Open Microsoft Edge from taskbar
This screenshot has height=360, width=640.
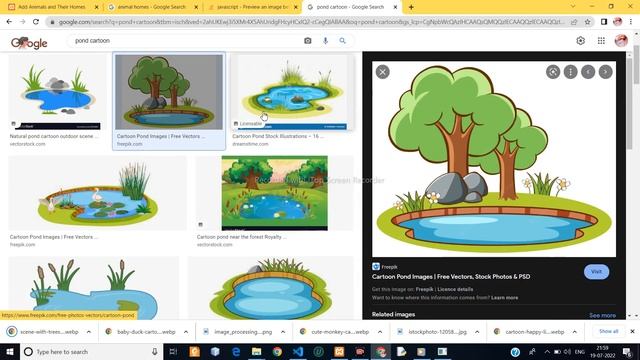point(236,352)
